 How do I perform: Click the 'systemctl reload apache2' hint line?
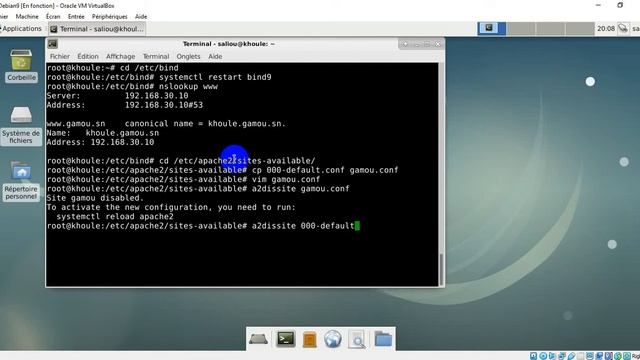[115, 217]
